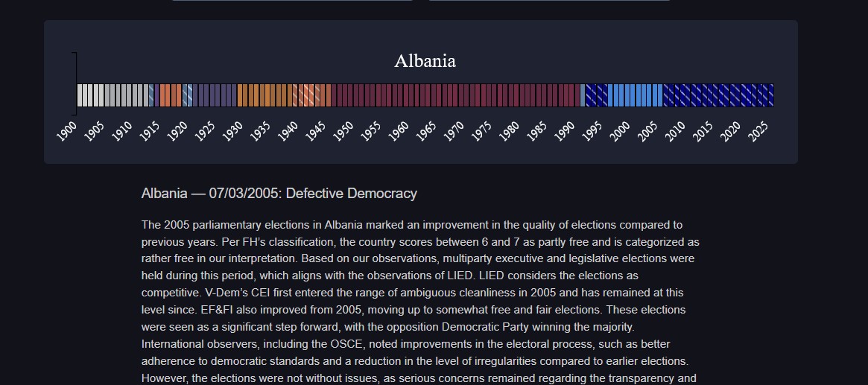Select the lone gray-blue segment before 1995

pos(583,95)
